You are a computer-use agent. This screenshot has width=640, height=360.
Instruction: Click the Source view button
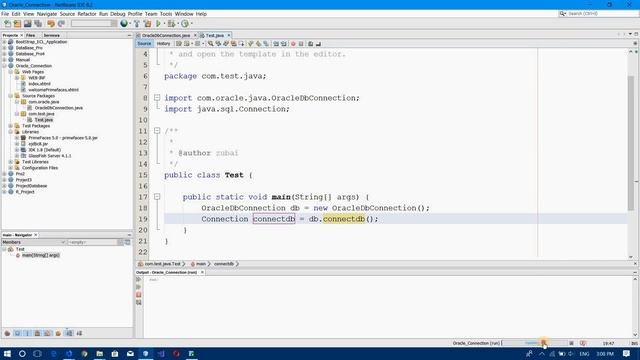tap(144, 44)
